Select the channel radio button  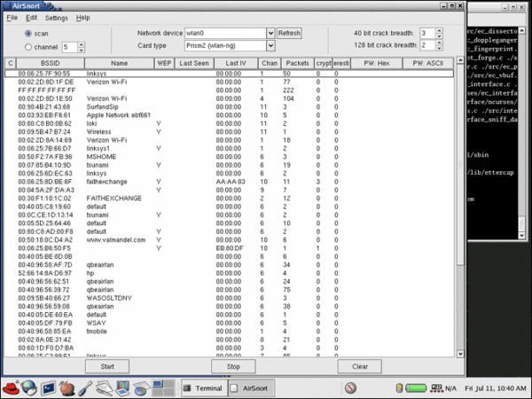28,47
